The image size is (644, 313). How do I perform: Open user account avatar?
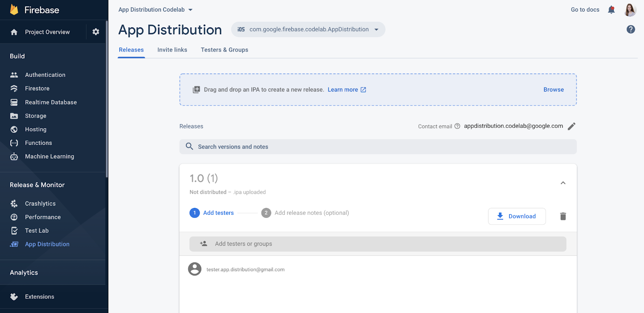click(630, 10)
